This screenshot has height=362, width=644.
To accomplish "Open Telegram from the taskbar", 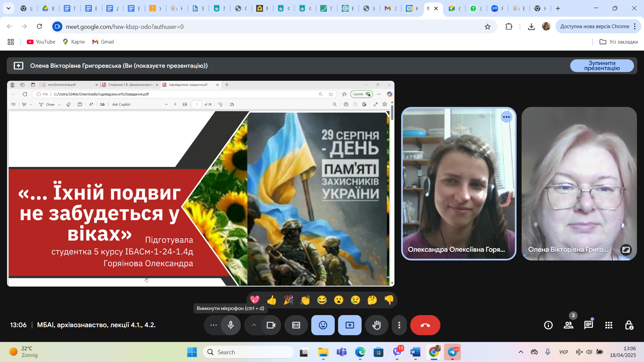I will pyautogui.click(x=452, y=352).
